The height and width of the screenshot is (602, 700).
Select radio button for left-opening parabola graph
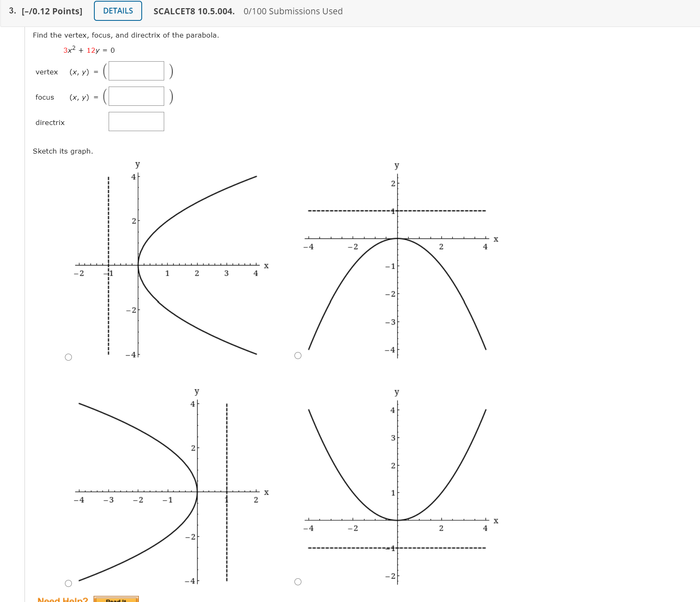pos(69,584)
